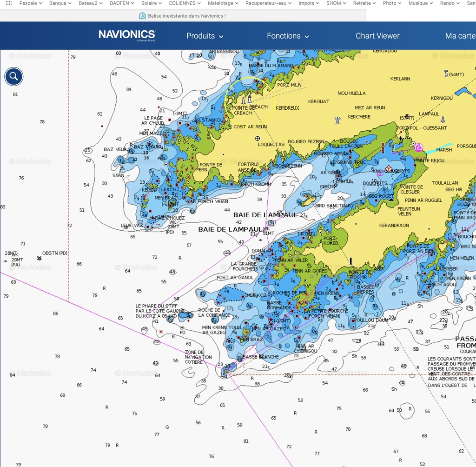Viewport: 476px width, 467px height.
Task: Open the Solaire bookmark folder
Action: (152, 3)
